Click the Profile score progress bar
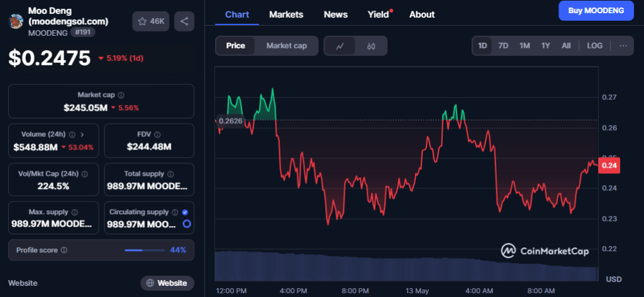The image size is (644, 297). coord(145,250)
